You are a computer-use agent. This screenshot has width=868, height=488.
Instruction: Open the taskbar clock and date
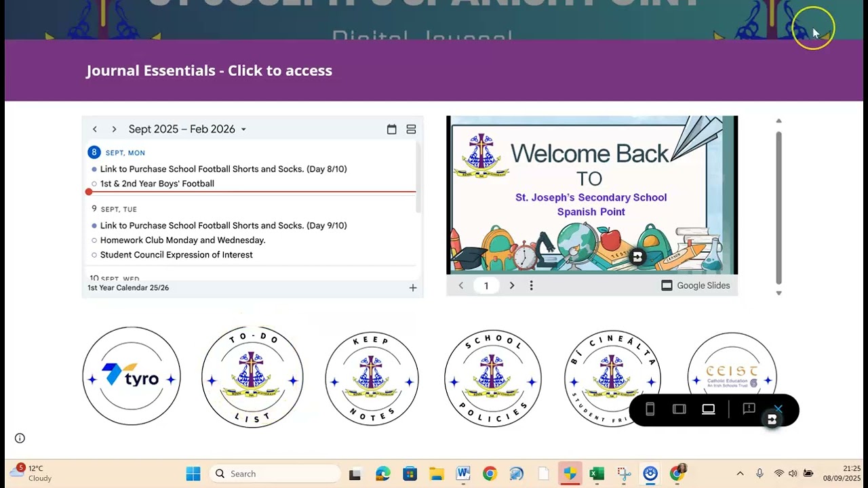[x=842, y=474]
